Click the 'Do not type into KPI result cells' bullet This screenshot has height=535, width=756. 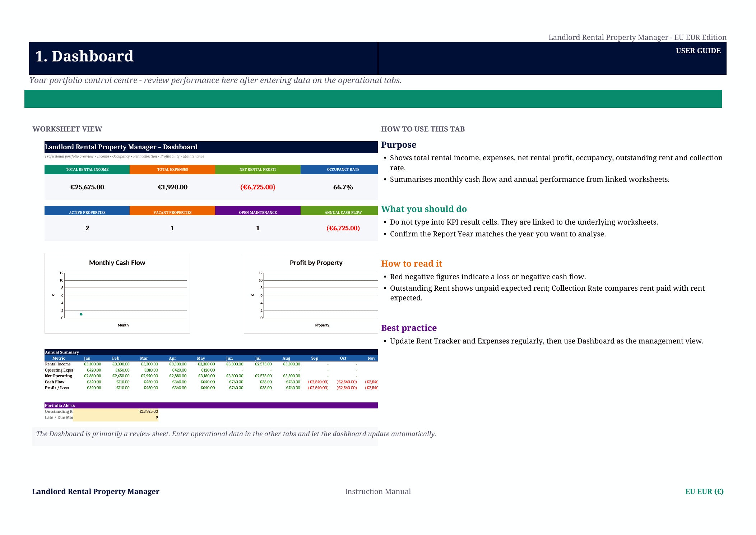coord(524,222)
